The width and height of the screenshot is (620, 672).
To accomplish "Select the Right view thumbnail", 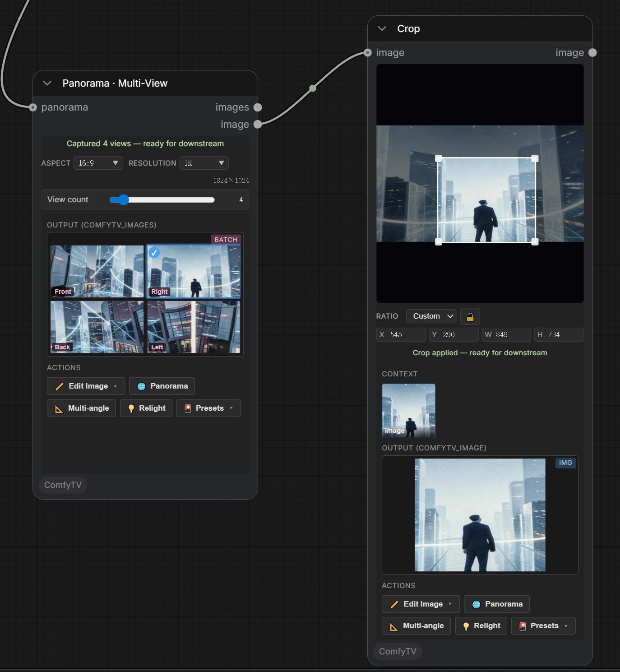I will coord(194,271).
